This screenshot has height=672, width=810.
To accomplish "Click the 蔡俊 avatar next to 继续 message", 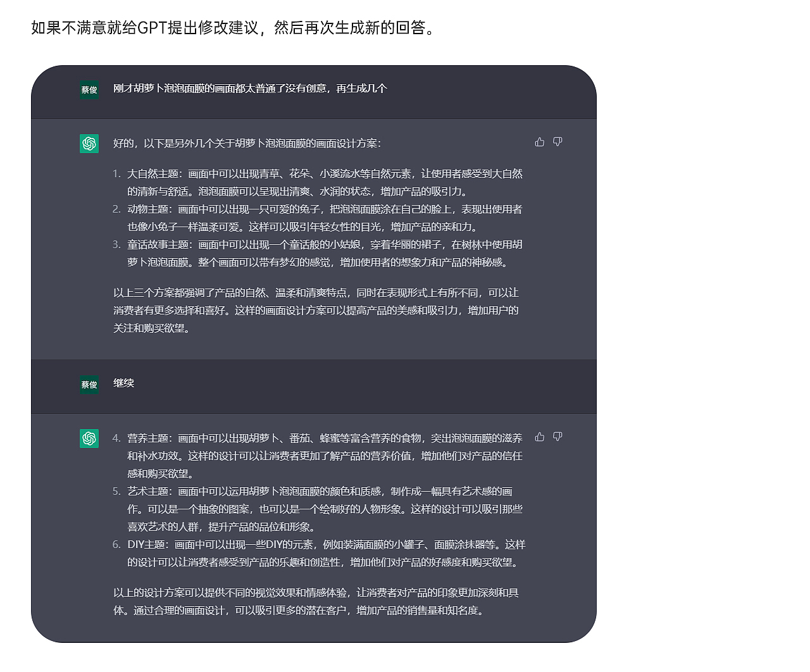I will click(89, 384).
